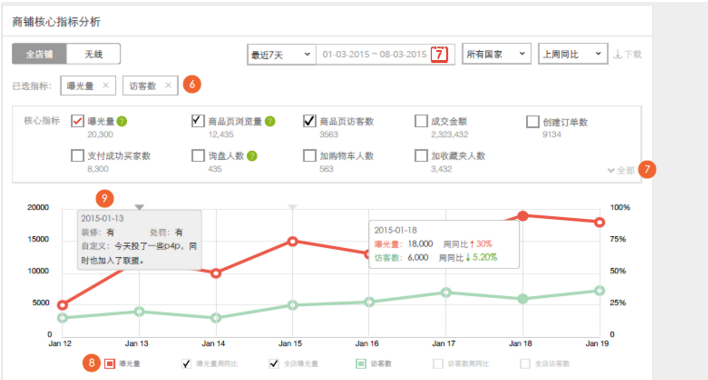Click help icon next to 询盘人数
The height and width of the screenshot is (380, 708).
(252, 156)
